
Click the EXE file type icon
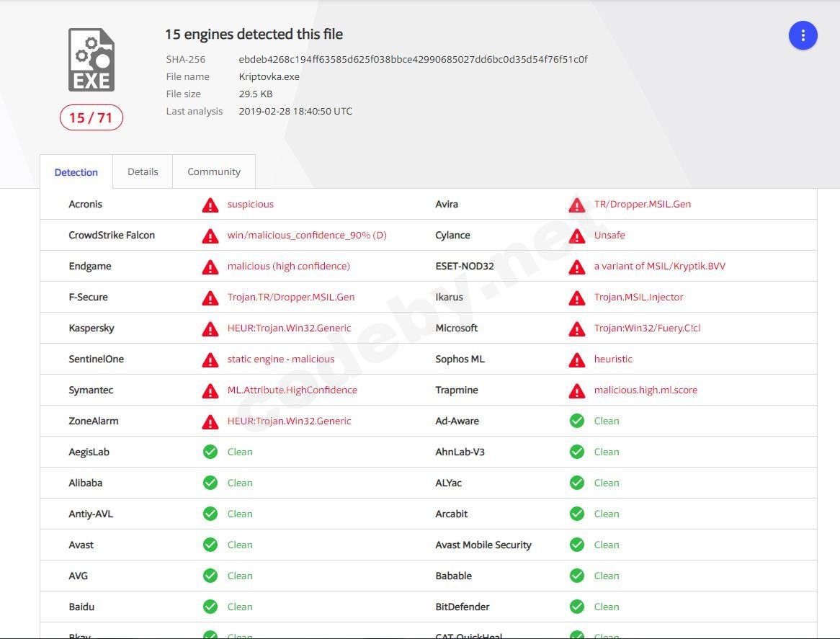click(91, 60)
